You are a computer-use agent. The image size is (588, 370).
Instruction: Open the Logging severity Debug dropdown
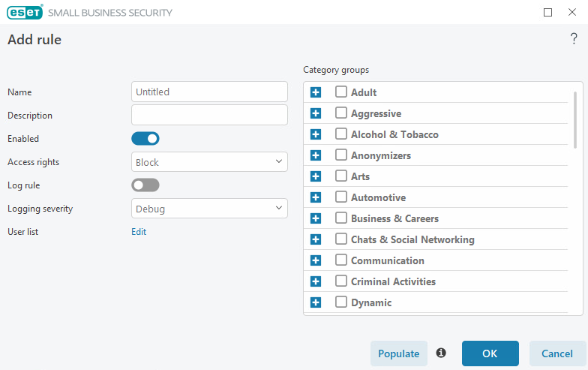[x=209, y=209]
